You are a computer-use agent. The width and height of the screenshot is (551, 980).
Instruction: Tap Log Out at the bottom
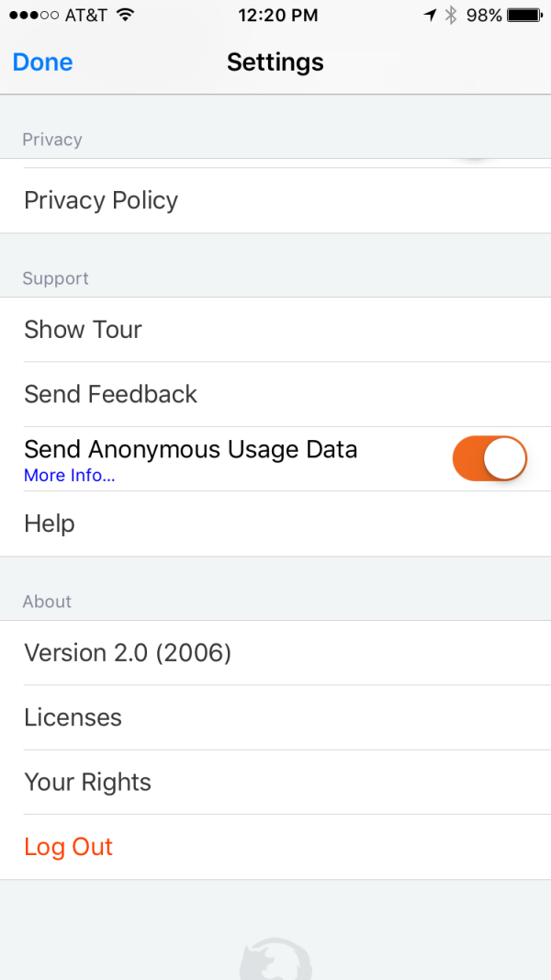pos(68,846)
